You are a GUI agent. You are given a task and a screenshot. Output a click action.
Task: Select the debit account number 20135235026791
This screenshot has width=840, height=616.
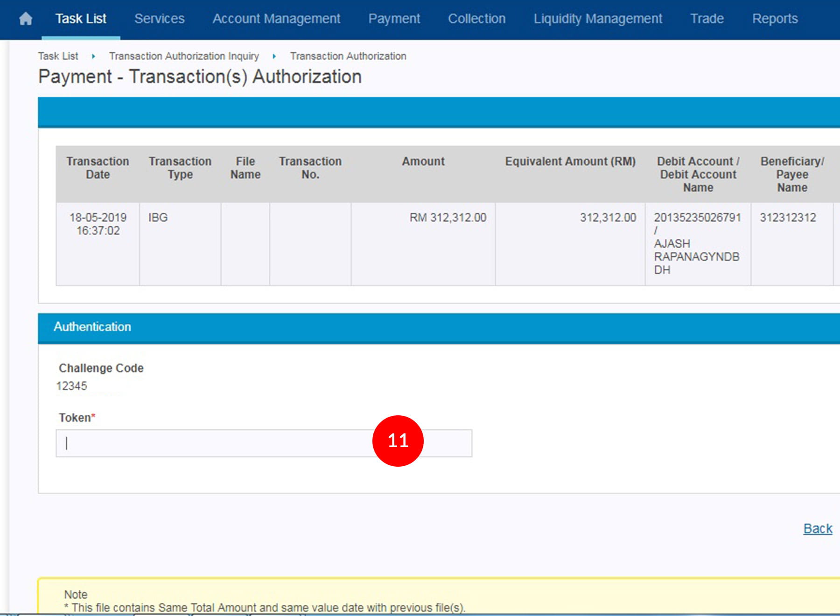[x=697, y=217]
